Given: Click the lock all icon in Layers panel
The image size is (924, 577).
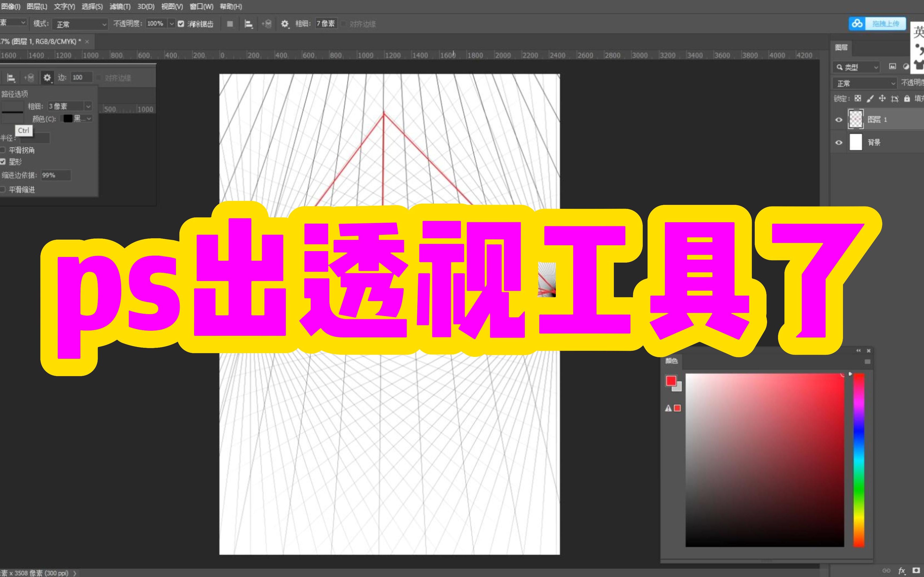Looking at the screenshot, I should tap(908, 98).
